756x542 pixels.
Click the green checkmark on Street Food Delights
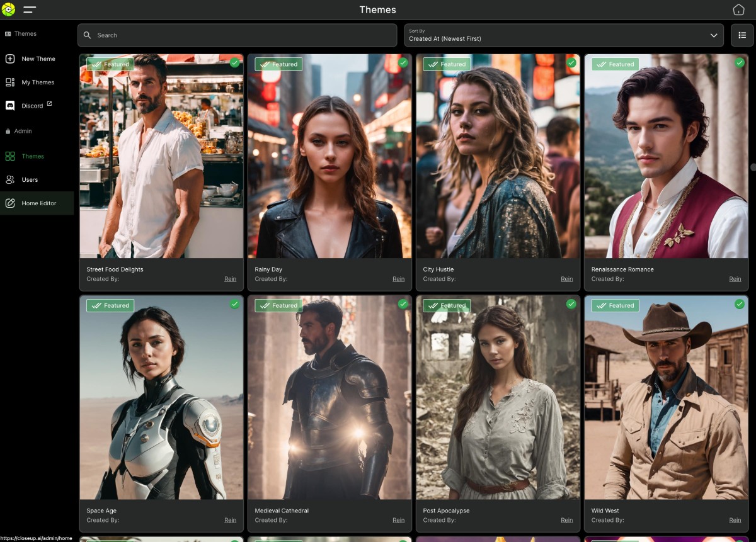234,62
